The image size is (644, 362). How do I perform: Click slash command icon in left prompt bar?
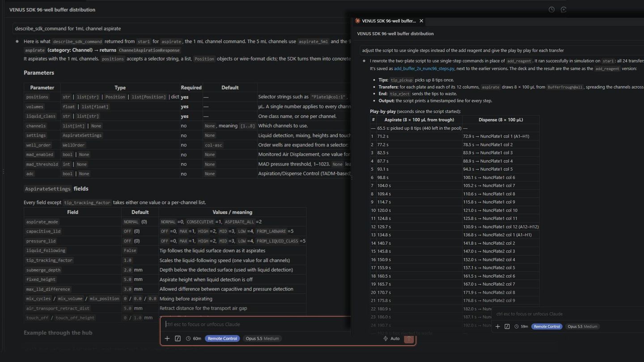178,338
